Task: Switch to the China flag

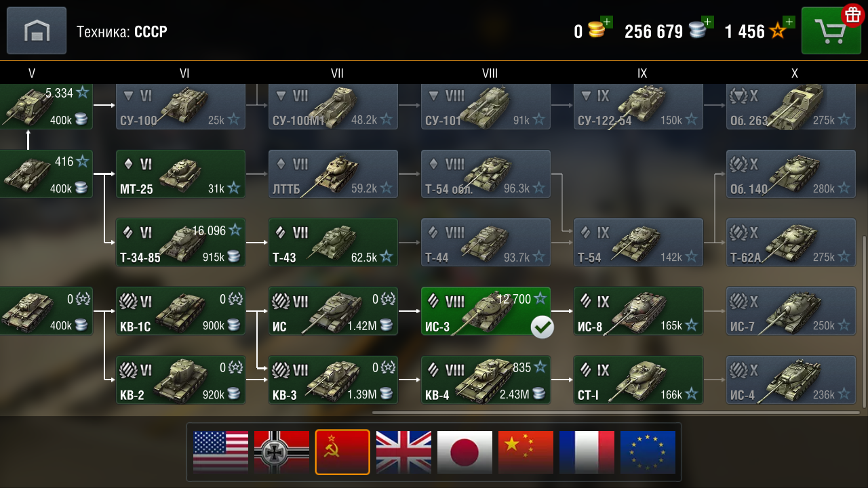Action: (x=526, y=452)
